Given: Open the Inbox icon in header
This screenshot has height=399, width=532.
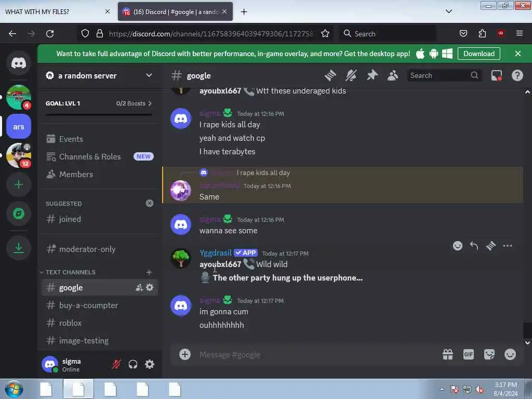Looking at the screenshot, I should [496, 75].
